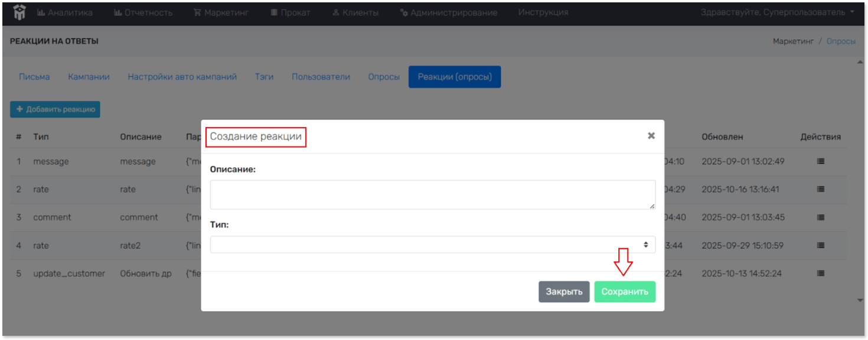
Task: Open actions menu icon for rate2 row
Action: click(x=820, y=245)
